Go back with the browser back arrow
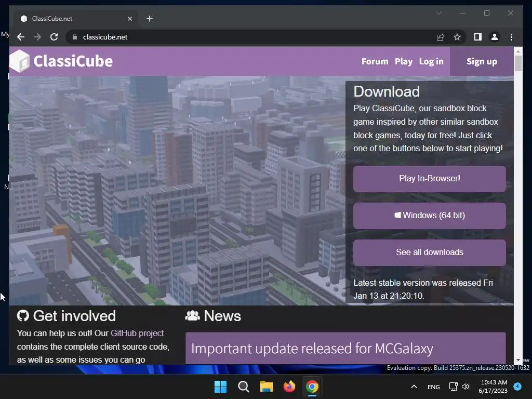Image resolution: width=532 pixels, height=399 pixels. click(21, 37)
